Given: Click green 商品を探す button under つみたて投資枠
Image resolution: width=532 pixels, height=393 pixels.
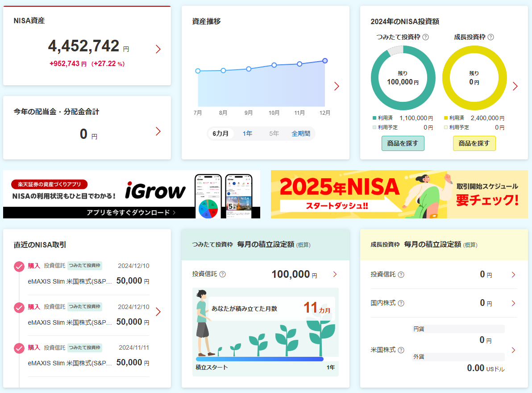Looking at the screenshot, I should coord(403,143).
